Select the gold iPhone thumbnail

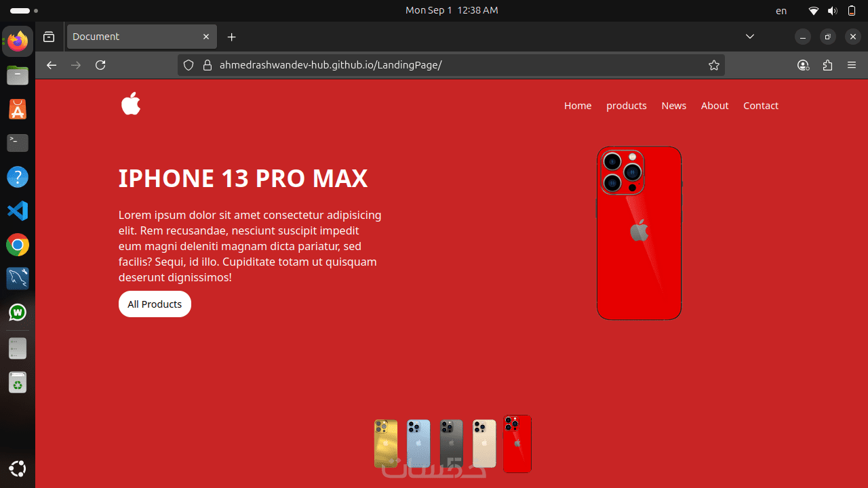(x=386, y=443)
